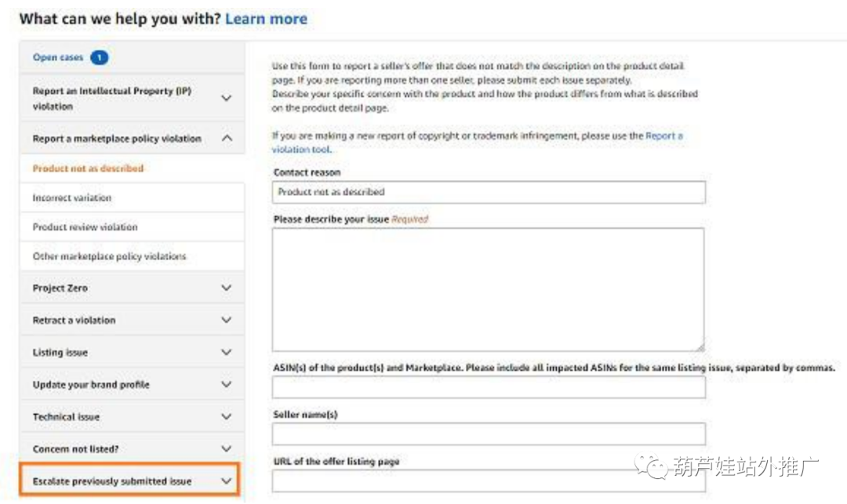Expand Report an Intellectual Property violation section
This screenshot has height=504, width=847.
point(227,98)
